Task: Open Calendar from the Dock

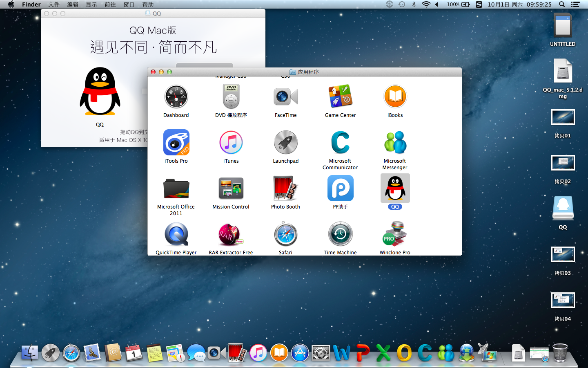Action: (134, 353)
